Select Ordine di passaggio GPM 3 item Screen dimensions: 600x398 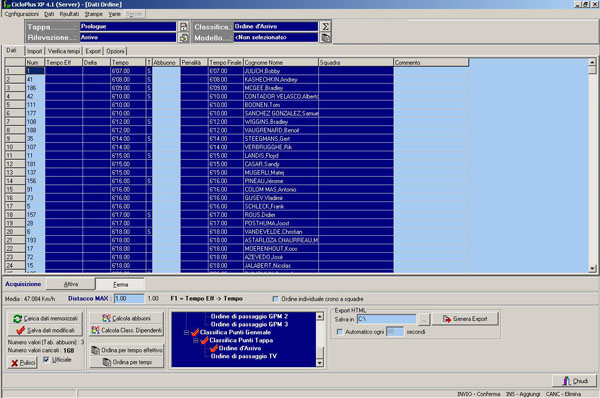point(249,324)
